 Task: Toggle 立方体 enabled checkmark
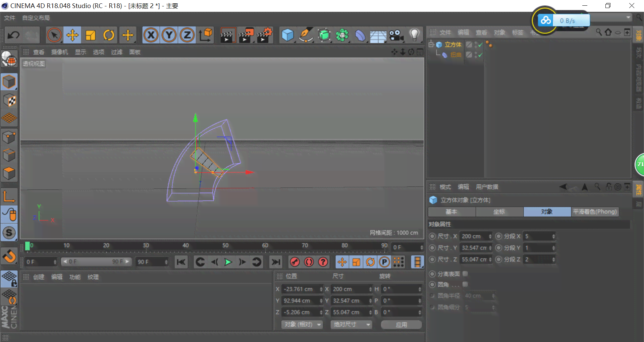click(x=480, y=45)
